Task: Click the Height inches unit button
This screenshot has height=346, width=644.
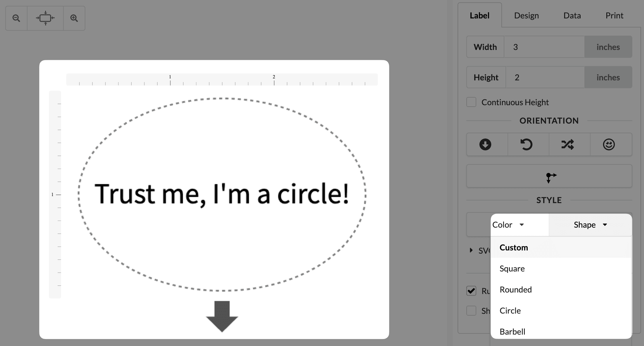Action: pyautogui.click(x=608, y=77)
